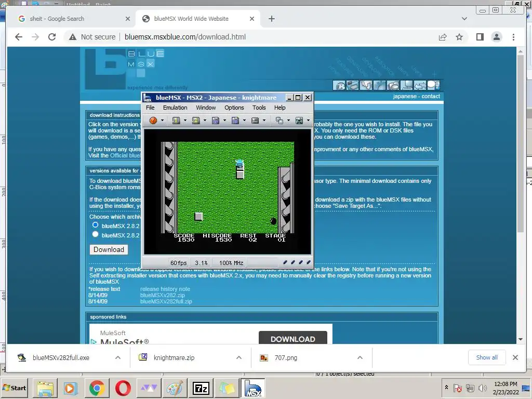Click the cartridge slot 2 icon

point(196,121)
